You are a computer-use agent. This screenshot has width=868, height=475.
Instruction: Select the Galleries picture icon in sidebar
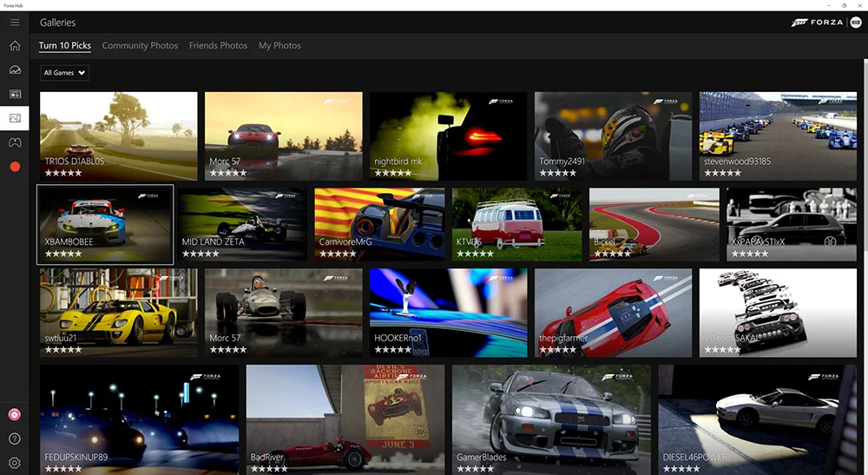[15, 118]
